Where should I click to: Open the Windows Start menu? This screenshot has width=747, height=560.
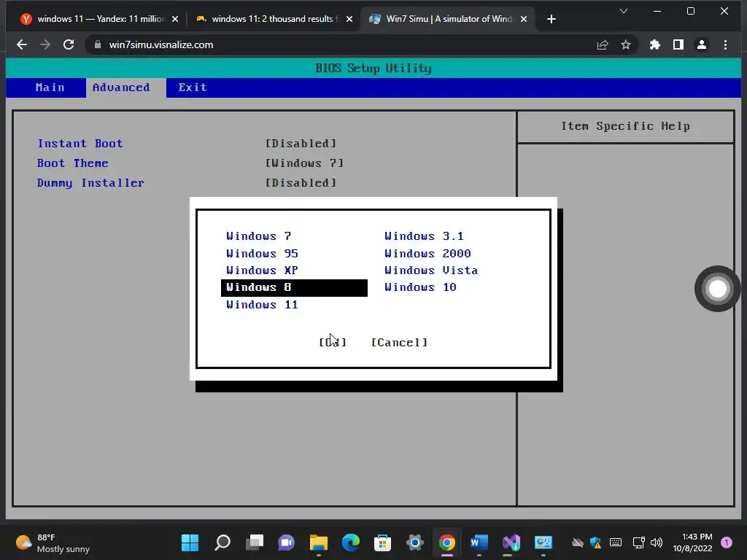(190, 542)
